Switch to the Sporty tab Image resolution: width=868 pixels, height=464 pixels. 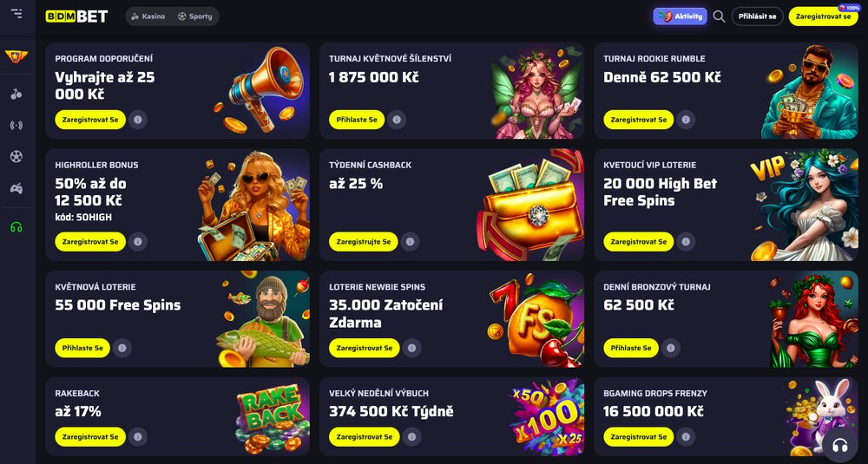tap(194, 16)
